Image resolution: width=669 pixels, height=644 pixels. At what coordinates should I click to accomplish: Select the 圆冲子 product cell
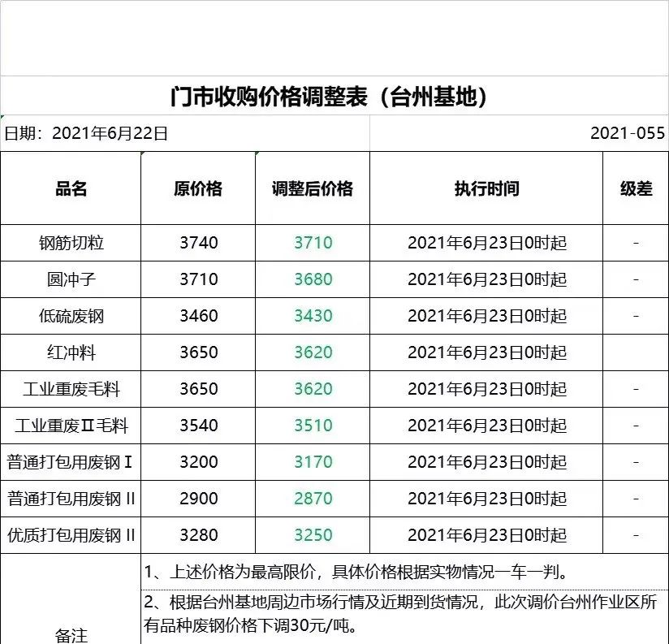click(71, 279)
